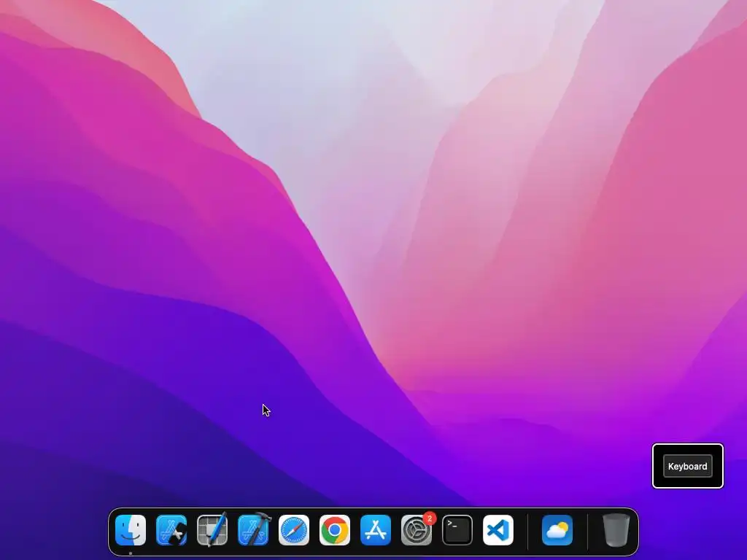Image resolution: width=747 pixels, height=560 pixels.
Task: Launch Google Chrome from the dock
Action: coord(335,530)
